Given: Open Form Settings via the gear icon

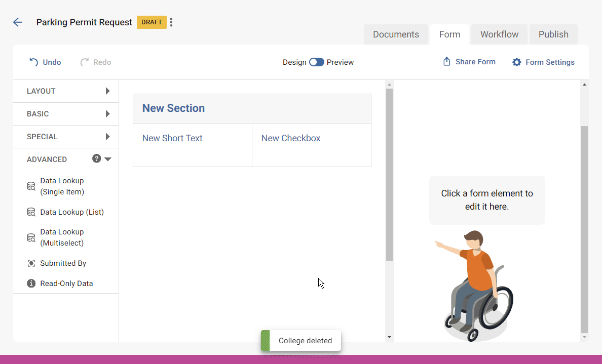Looking at the screenshot, I should tap(516, 62).
